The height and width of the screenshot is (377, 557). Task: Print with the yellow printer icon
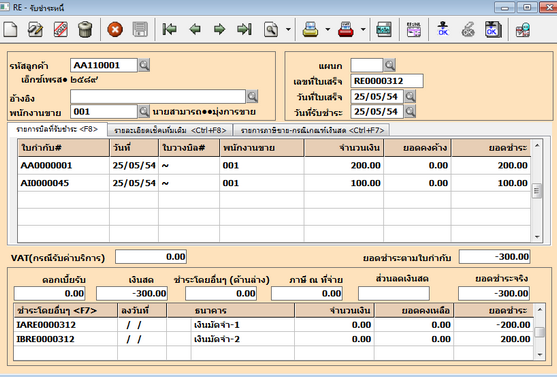coord(310,29)
